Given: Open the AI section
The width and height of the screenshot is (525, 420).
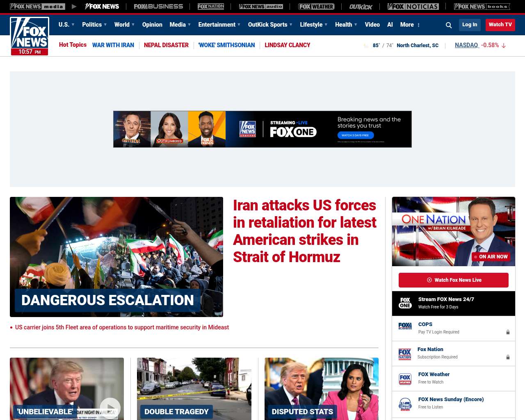Looking at the screenshot, I should coord(390,25).
